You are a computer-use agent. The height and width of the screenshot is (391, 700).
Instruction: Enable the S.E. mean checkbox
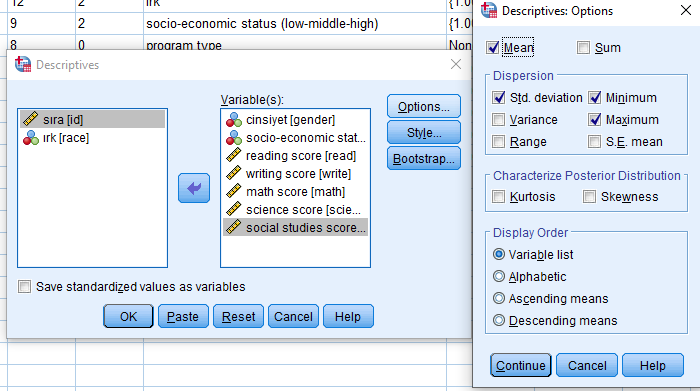tap(594, 141)
